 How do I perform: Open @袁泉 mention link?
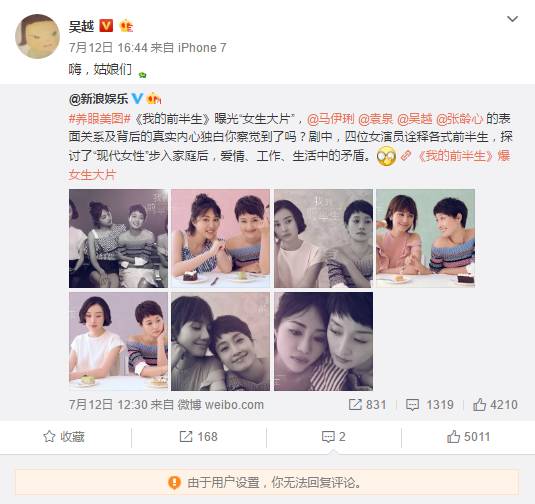376,119
